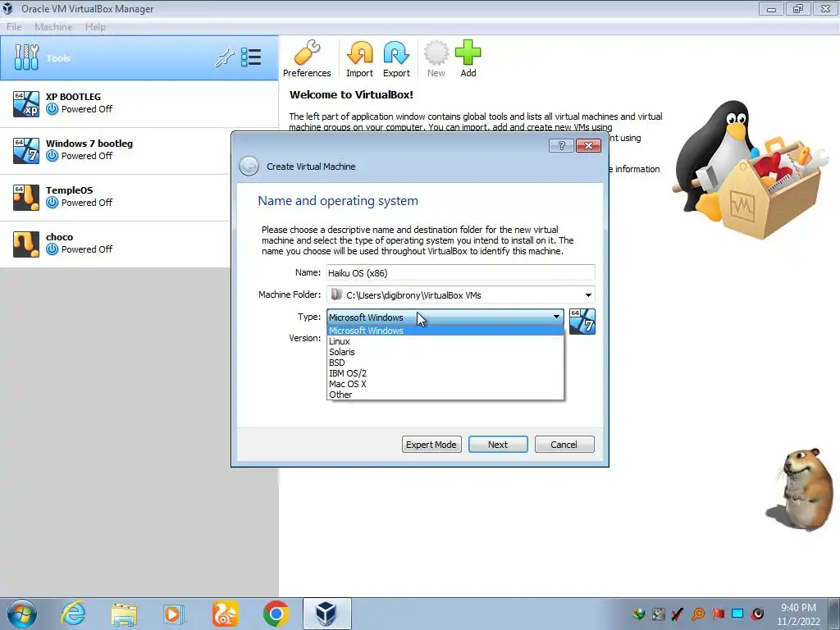Click the checkmark tray icon
Screen dimensions: 840x630
[678, 614]
